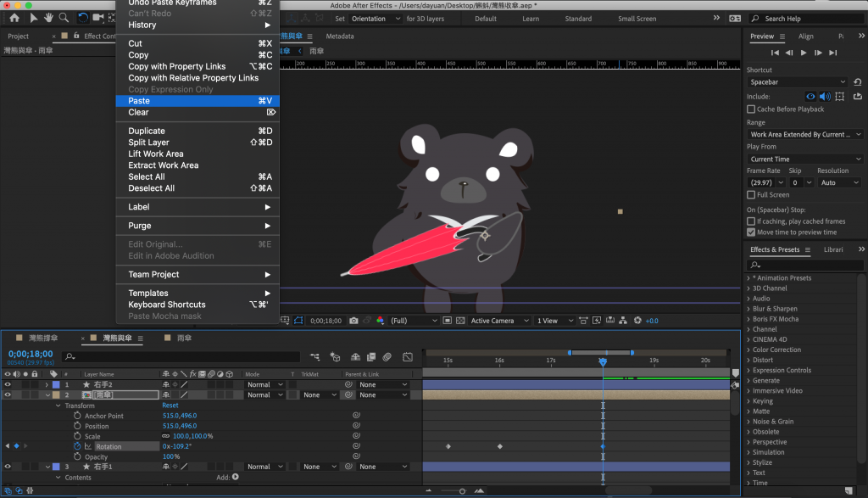The height and width of the screenshot is (498, 868).
Task: Open Show Channel color management icon
Action: click(x=381, y=321)
